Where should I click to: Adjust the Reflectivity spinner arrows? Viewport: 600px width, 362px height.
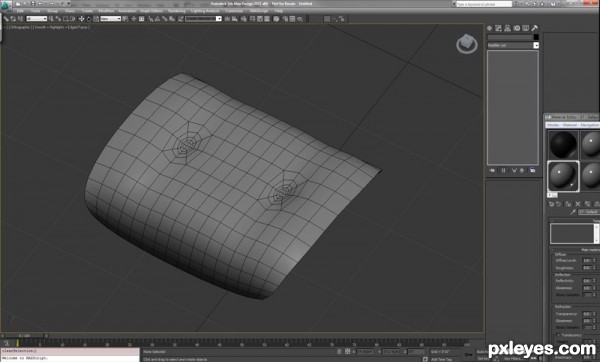click(x=594, y=281)
